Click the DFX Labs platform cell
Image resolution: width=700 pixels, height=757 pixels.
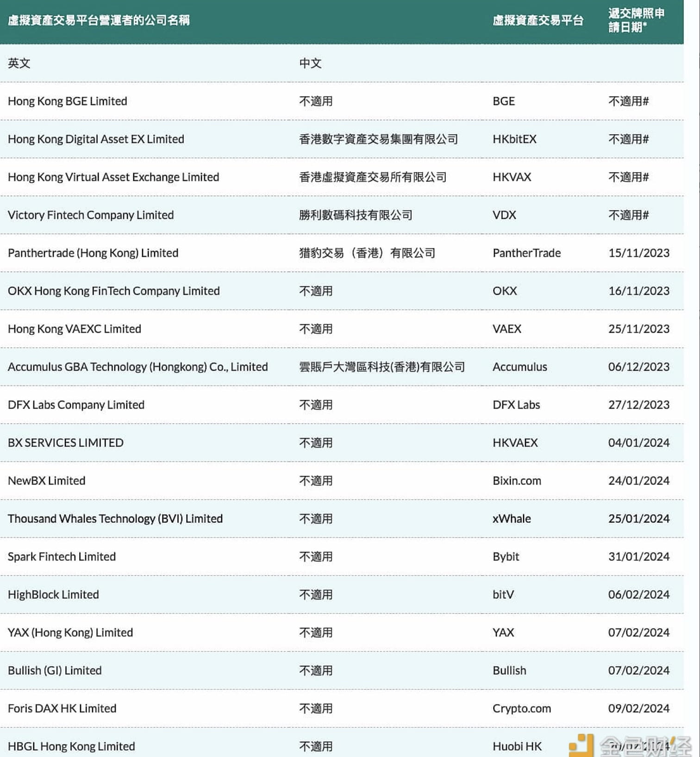(516, 405)
